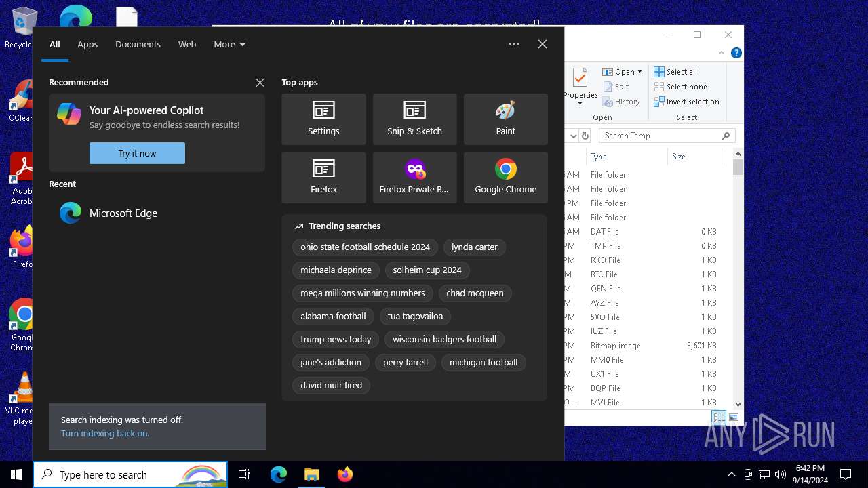This screenshot has width=868, height=488.
Task: Launch Google Chrome tile in Top apps
Action: point(505,178)
